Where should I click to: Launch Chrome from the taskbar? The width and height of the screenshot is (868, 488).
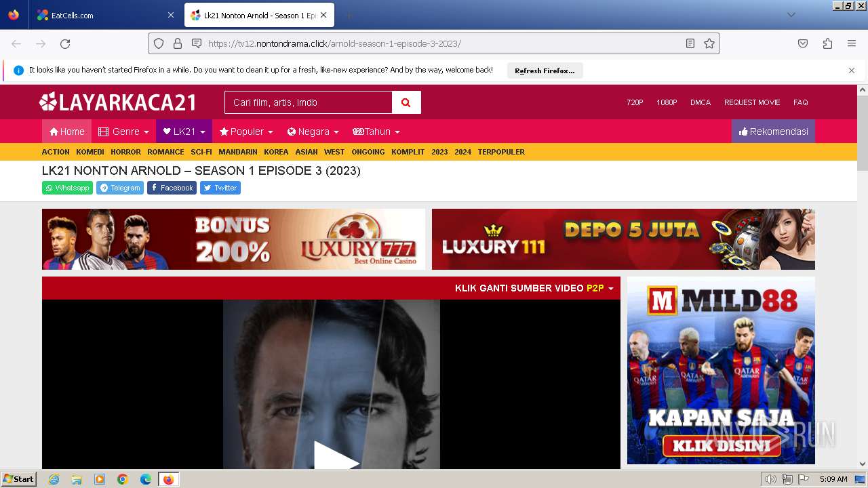(123, 479)
